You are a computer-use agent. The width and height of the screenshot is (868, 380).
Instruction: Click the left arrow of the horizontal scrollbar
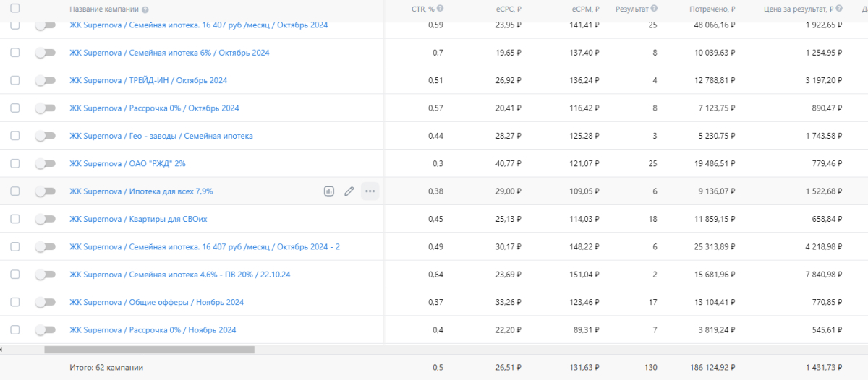pos(2,350)
